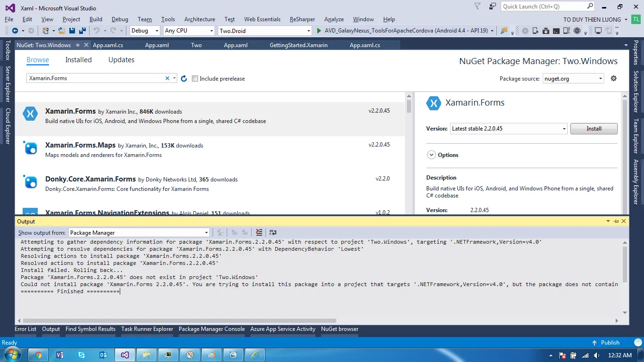
Task: Open the Task Runner Explorer tab
Action: point(147,329)
